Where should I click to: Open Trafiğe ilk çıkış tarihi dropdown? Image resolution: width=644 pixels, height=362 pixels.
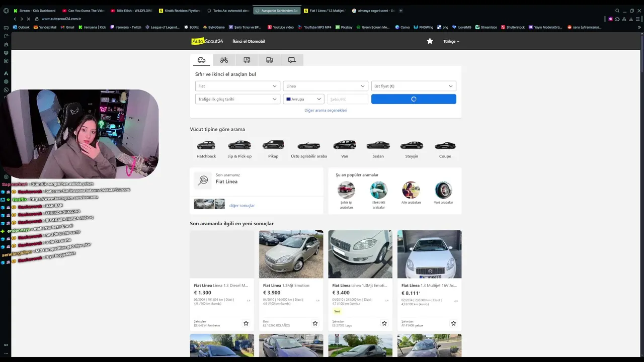(237, 99)
